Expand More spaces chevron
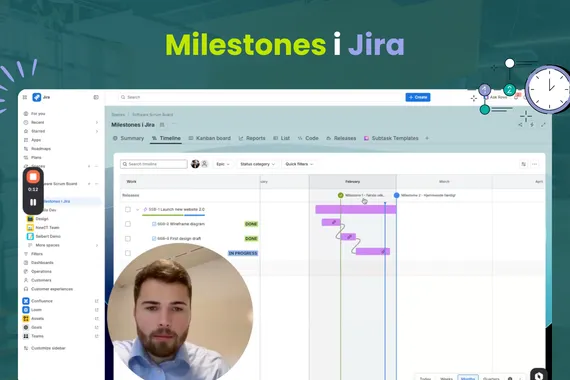The image size is (570, 380). tap(97, 245)
